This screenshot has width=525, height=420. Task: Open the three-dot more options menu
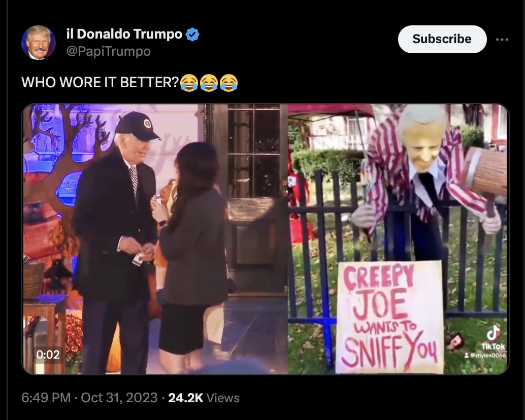[x=502, y=40]
